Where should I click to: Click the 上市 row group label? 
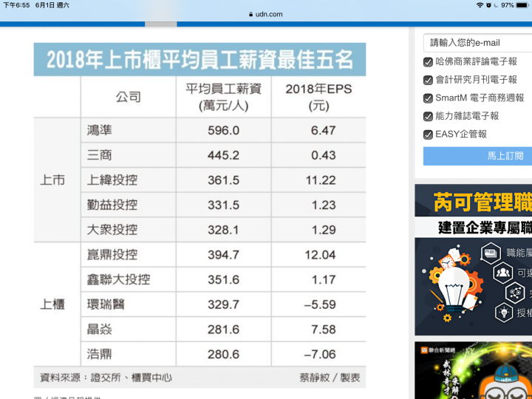click(x=52, y=180)
